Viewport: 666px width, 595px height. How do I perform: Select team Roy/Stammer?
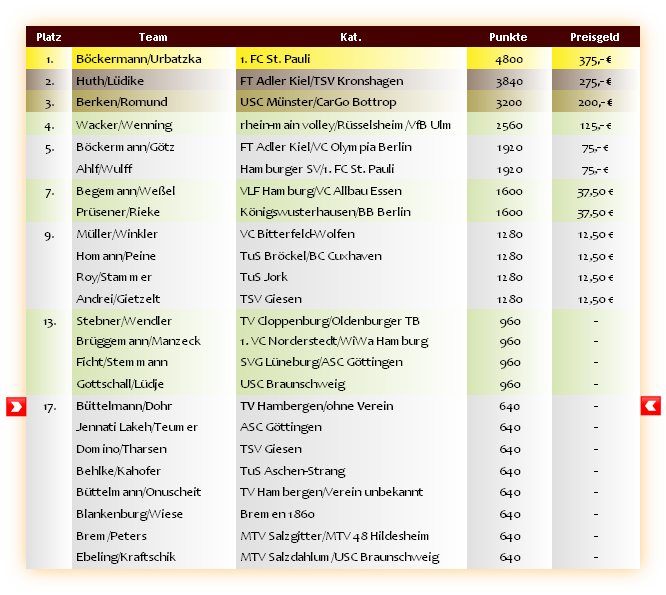click(114, 277)
